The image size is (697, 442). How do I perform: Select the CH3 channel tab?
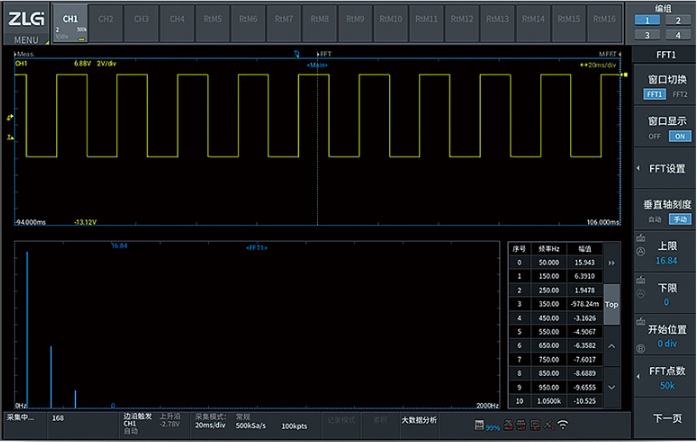coord(141,23)
